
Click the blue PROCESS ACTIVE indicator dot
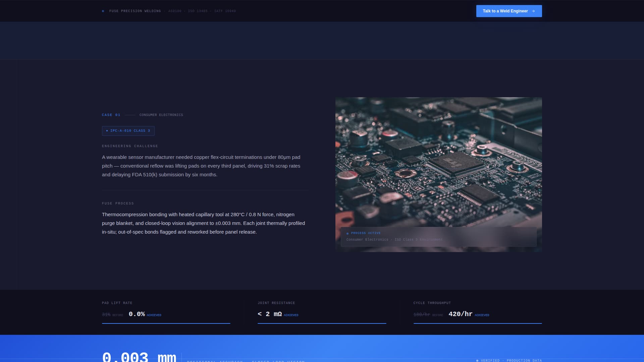(347, 233)
